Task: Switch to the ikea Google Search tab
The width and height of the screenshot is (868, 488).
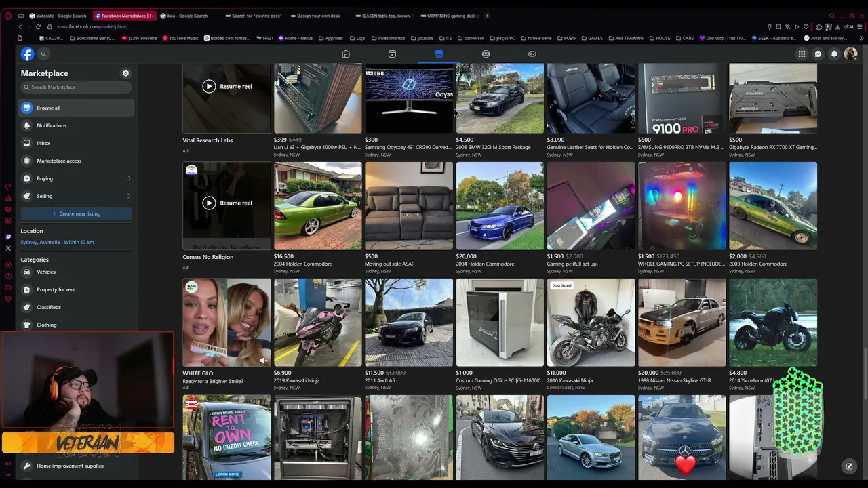Action: pyautogui.click(x=188, y=16)
